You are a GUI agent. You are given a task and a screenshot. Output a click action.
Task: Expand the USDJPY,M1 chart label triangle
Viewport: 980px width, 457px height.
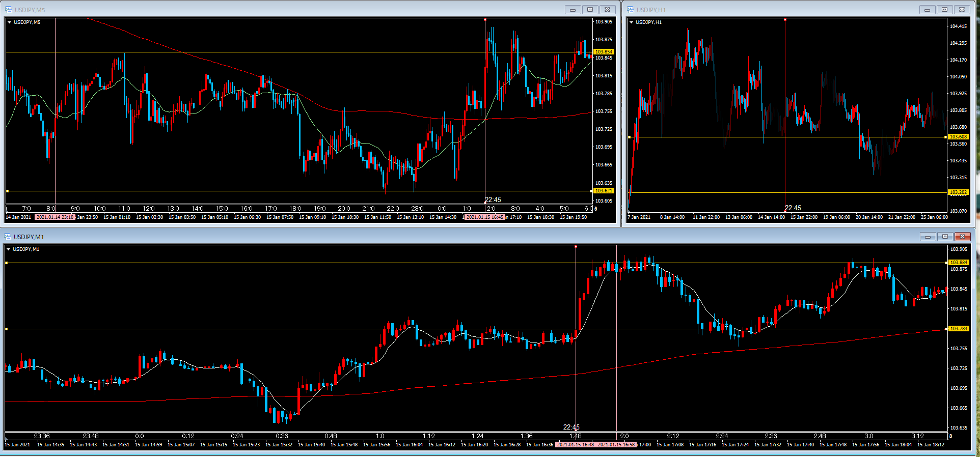(x=9, y=249)
